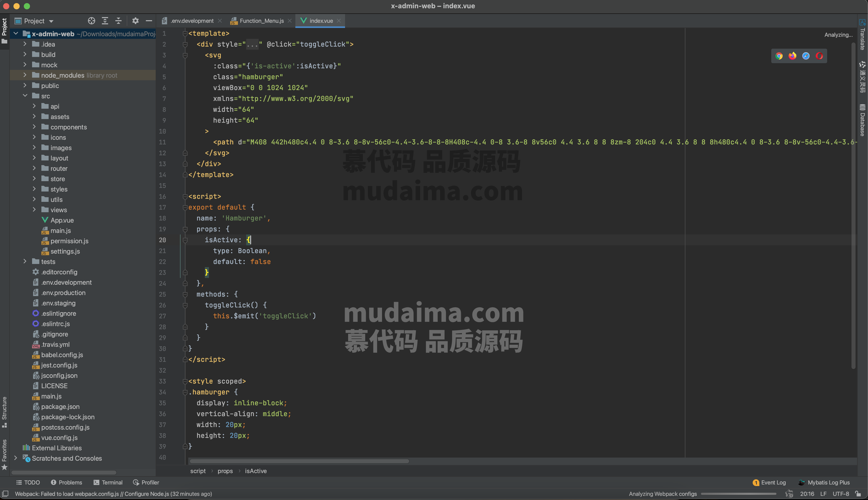Expand Scratches and Consoles

(16, 458)
